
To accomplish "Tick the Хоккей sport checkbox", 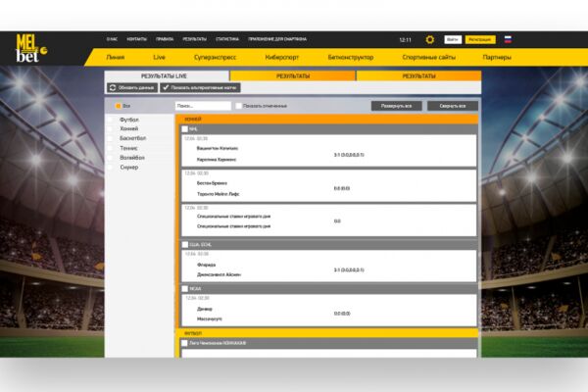I will pos(110,128).
